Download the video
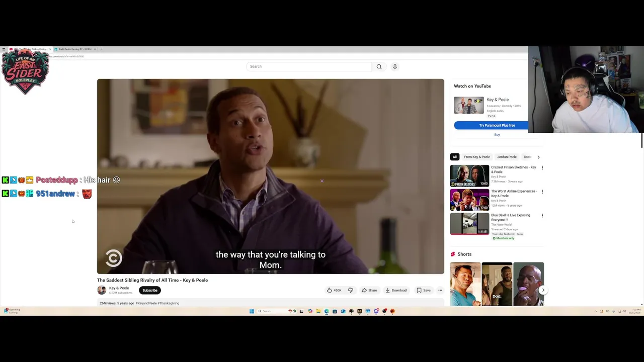644x362 pixels. coord(396,290)
